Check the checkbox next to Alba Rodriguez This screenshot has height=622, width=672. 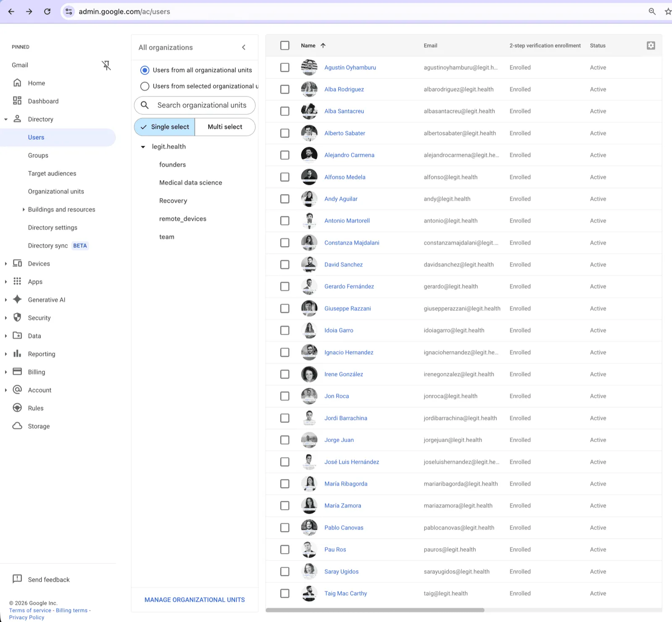285,89
